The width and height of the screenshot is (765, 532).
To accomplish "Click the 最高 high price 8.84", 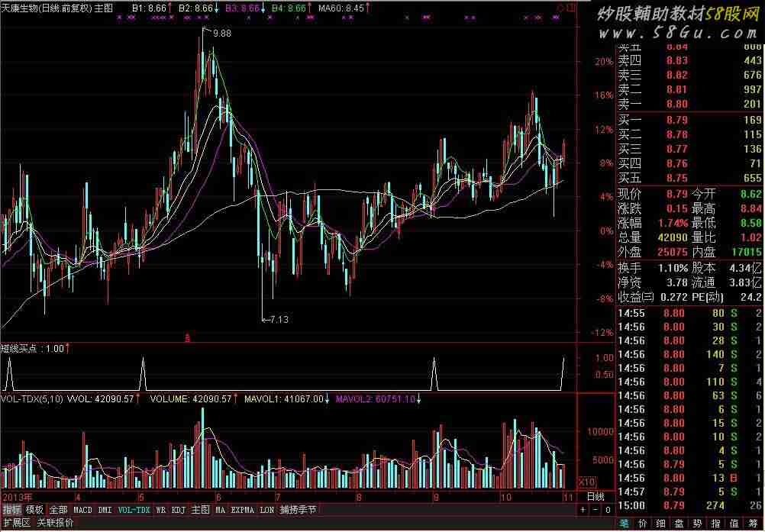I will 751,208.
